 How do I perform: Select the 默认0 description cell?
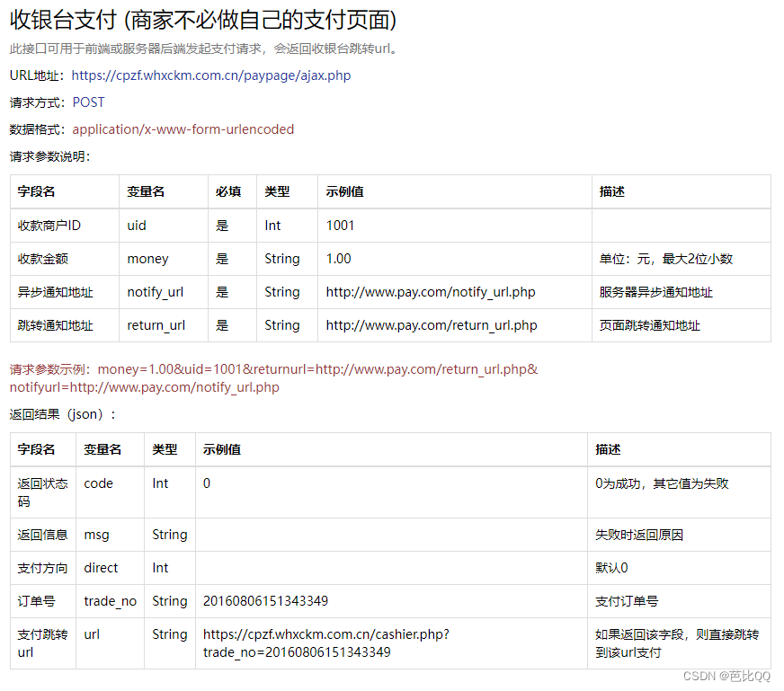pyautogui.click(x=679, y=568)
